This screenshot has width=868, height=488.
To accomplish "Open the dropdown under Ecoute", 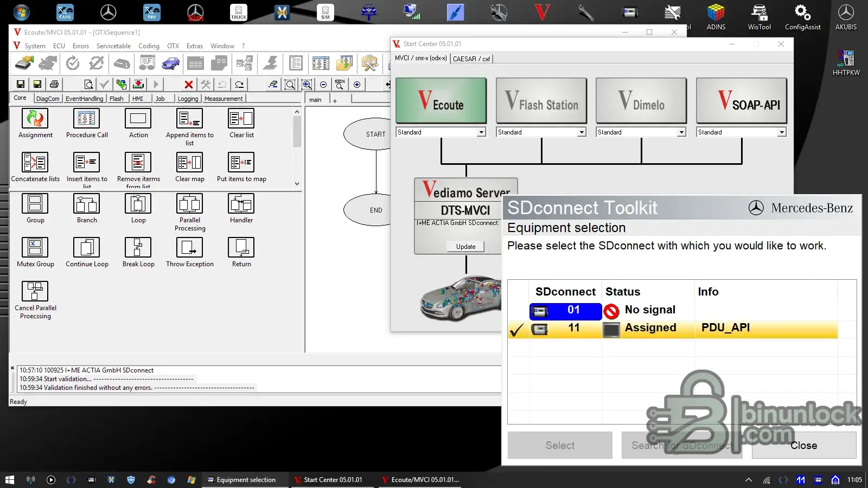I will (x=481, y=132).
